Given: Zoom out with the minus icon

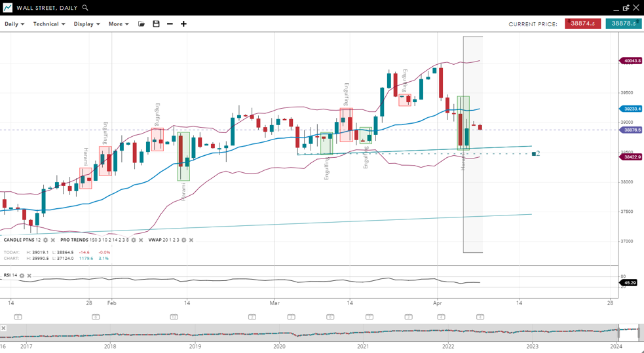Looking at the screenshot, I should pyautogui.click(x=170, y=24).
